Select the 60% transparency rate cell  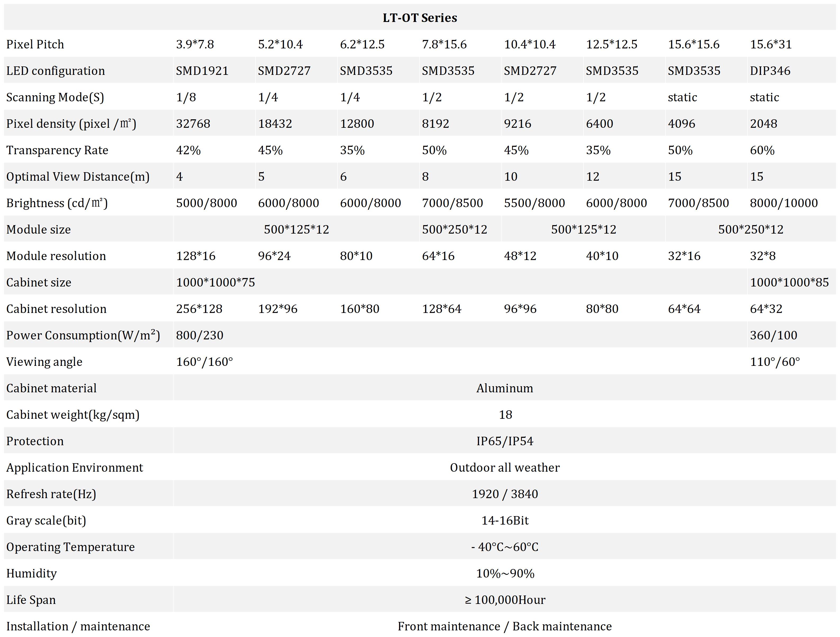pos(762,150)
